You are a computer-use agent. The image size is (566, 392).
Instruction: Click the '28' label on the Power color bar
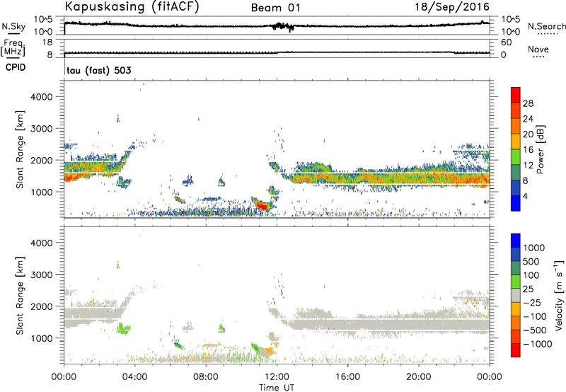click(528, 103)
